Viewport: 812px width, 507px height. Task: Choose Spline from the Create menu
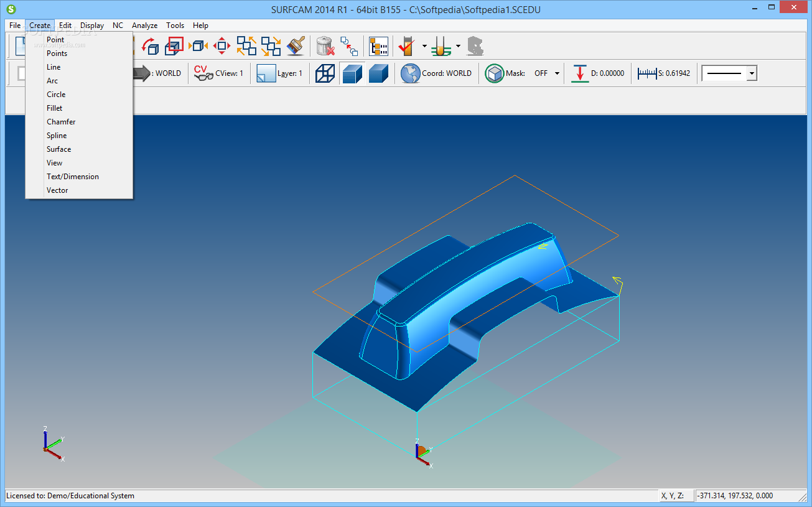pos(79,136)
